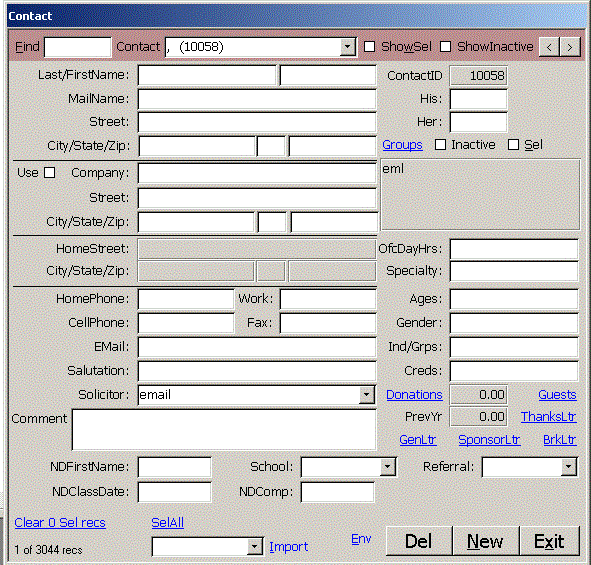
Task: Create a record with New button
Action: coord(485,541)
